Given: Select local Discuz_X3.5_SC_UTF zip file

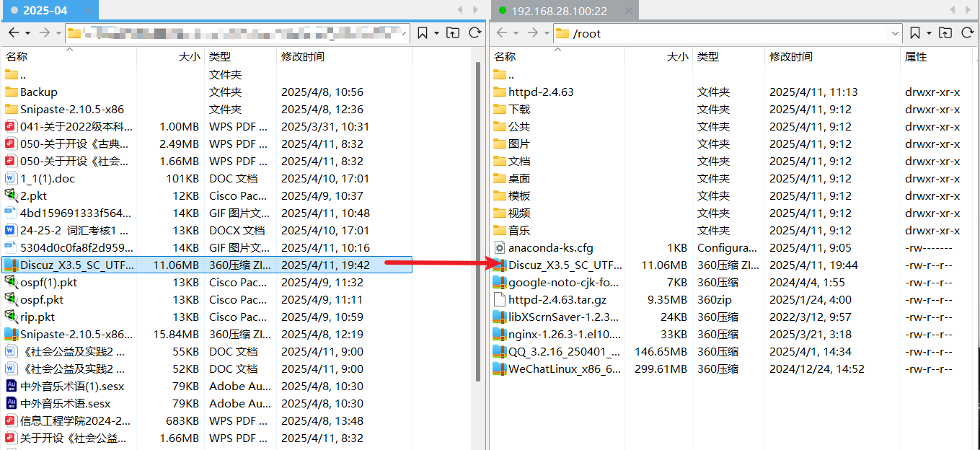Looking at the screenshot, I should tap(207, 265).
